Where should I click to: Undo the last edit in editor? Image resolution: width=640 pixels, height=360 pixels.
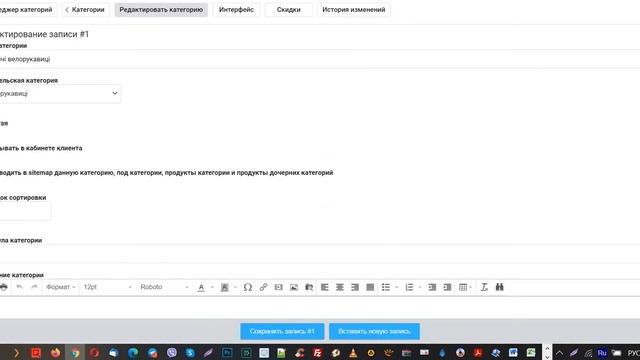19,287
